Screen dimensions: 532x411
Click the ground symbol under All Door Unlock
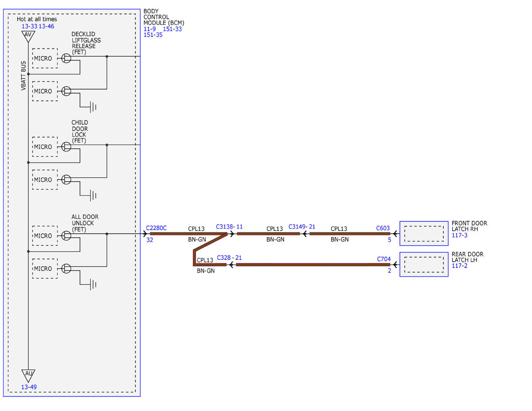[x=93, y=284]
